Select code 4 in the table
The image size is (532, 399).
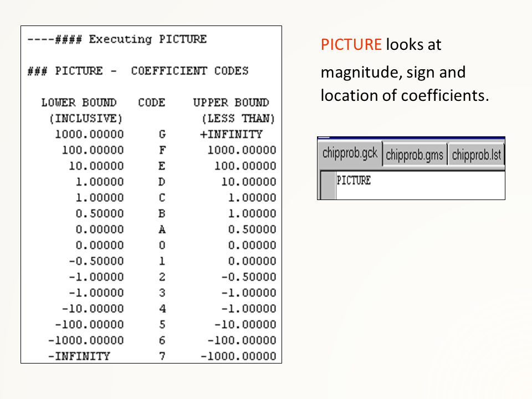tap(162, 309)
